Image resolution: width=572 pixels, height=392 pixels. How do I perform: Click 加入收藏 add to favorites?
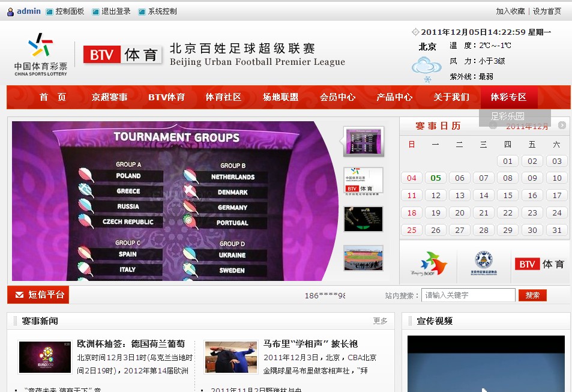pyautogui.click(x=510, y=11)
